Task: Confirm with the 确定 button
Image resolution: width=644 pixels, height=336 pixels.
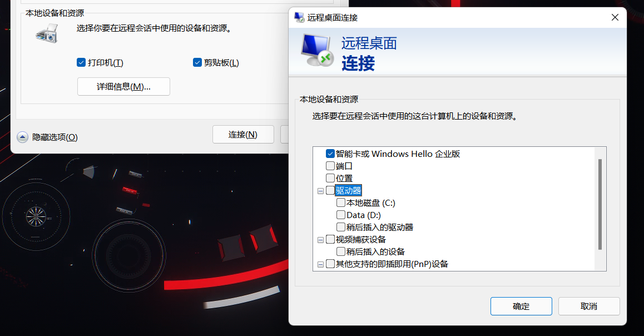Action: 521,307
